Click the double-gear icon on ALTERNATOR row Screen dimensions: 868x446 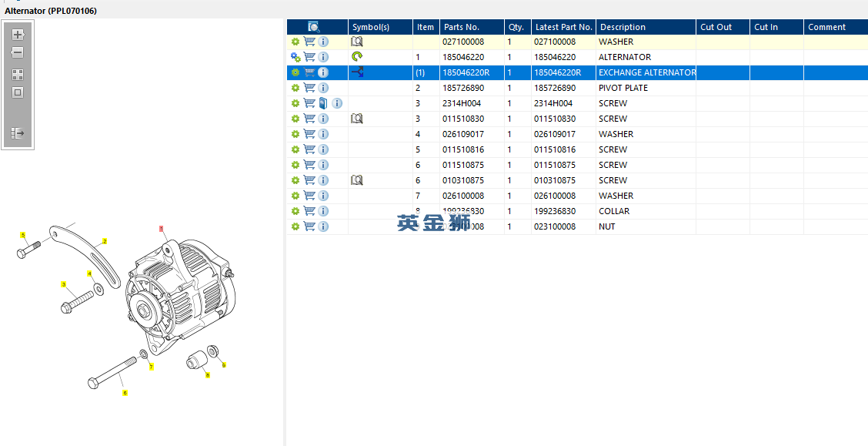(x=295, y=57)
